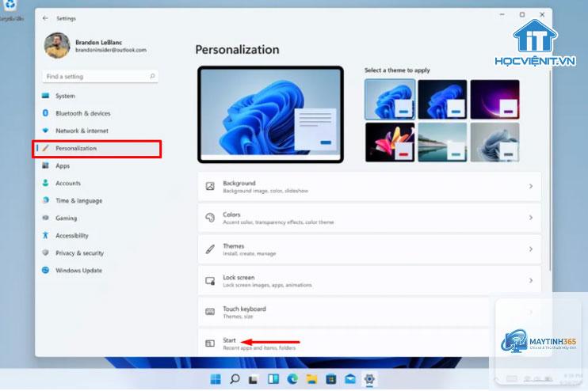Open Touch keyboard themes row
Image resolution: width=588 pixels, height=391 pixels.
click(x=369, y=312)
